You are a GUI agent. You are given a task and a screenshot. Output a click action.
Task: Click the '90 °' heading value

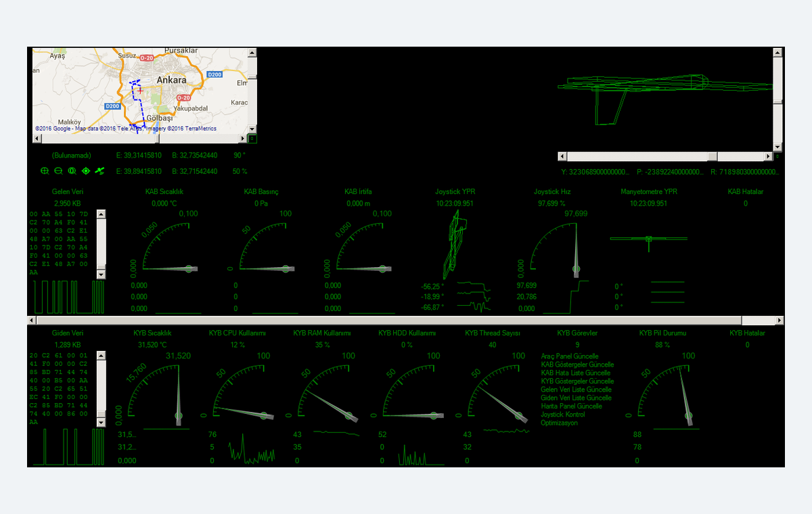click(x=239, y=156)
